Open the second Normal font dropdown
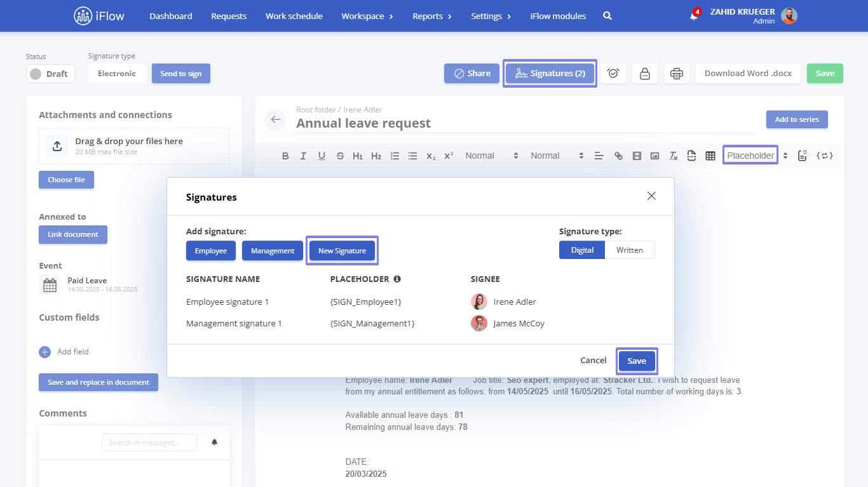This screenshot has width=868, height=487. 557,156
